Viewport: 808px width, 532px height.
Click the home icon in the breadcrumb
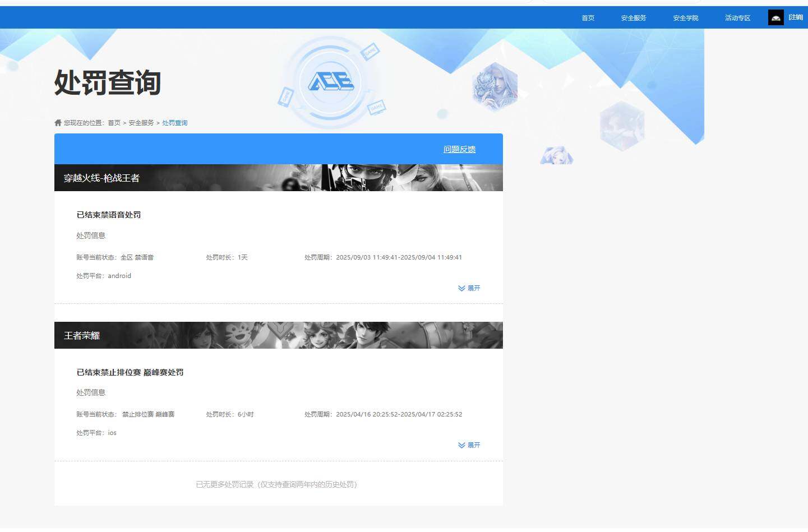58,123
